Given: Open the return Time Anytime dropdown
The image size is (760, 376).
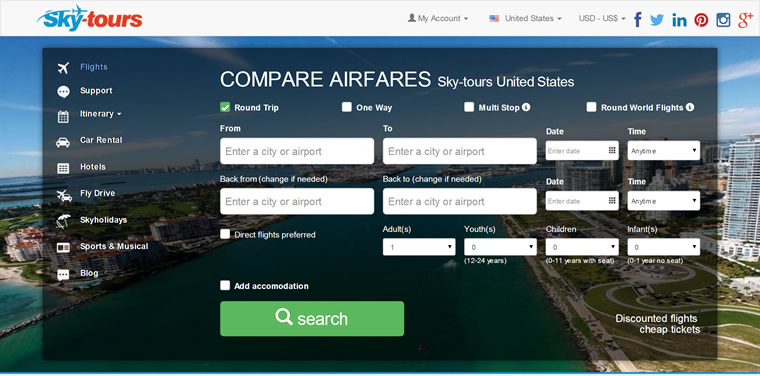Looking at the screenshot, I should point(664,201).
